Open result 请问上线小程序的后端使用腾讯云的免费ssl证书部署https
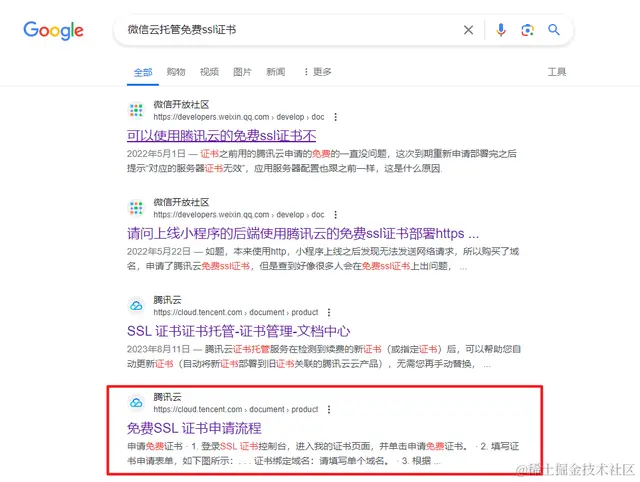Screen dimensions: 640x482 coord(303,233)
